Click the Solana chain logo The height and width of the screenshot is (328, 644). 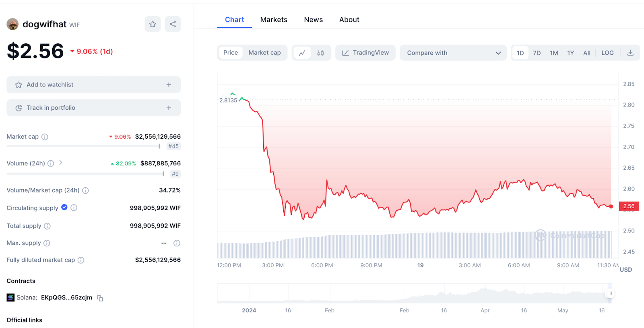(x=10, y=297)
